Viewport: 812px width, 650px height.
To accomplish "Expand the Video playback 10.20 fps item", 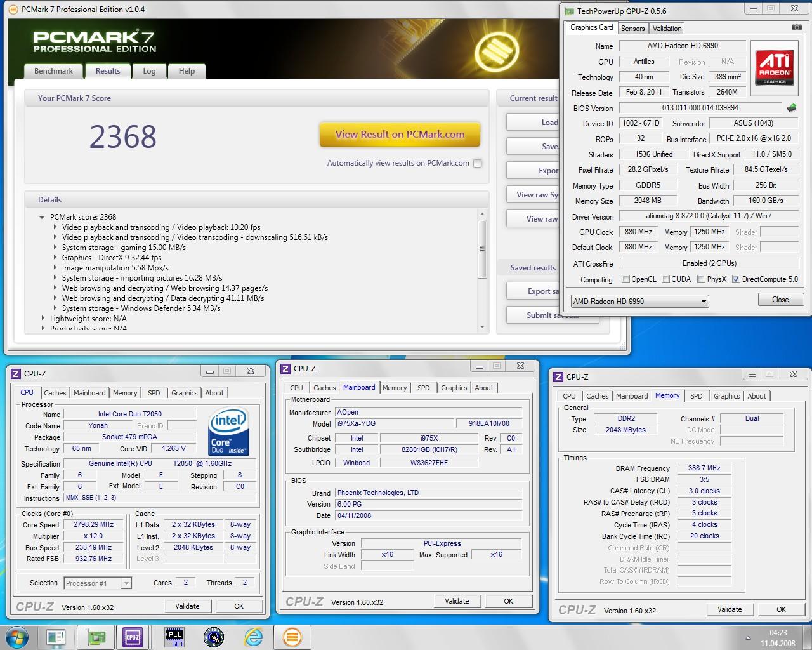I will click(55, 227).
